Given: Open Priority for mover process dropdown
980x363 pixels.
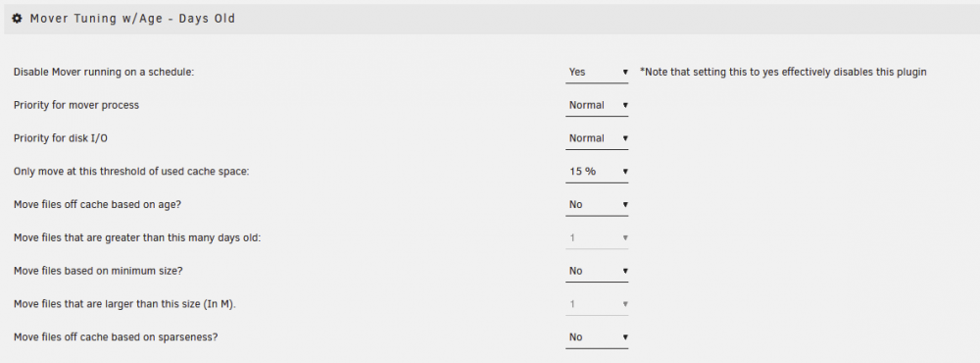Looking at the screenshot, I should pyautogui.click(x=597, y=105).
